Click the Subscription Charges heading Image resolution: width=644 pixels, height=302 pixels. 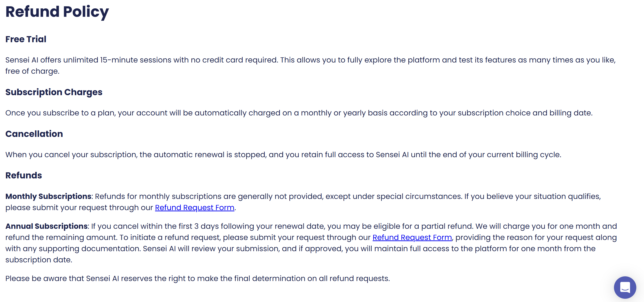(54, 92)
